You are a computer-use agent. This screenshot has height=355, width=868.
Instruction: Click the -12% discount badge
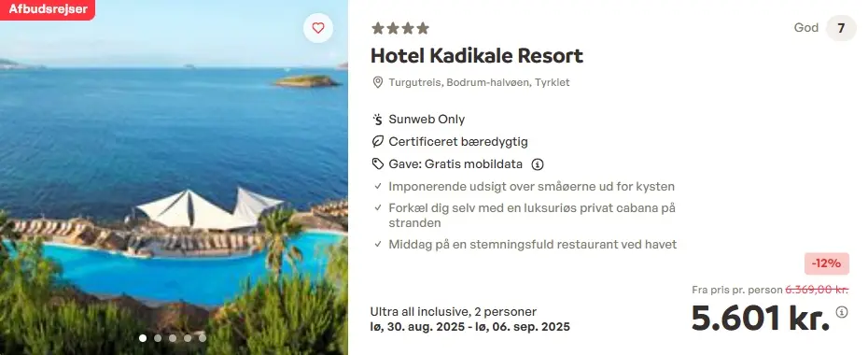tap(827, 263)
